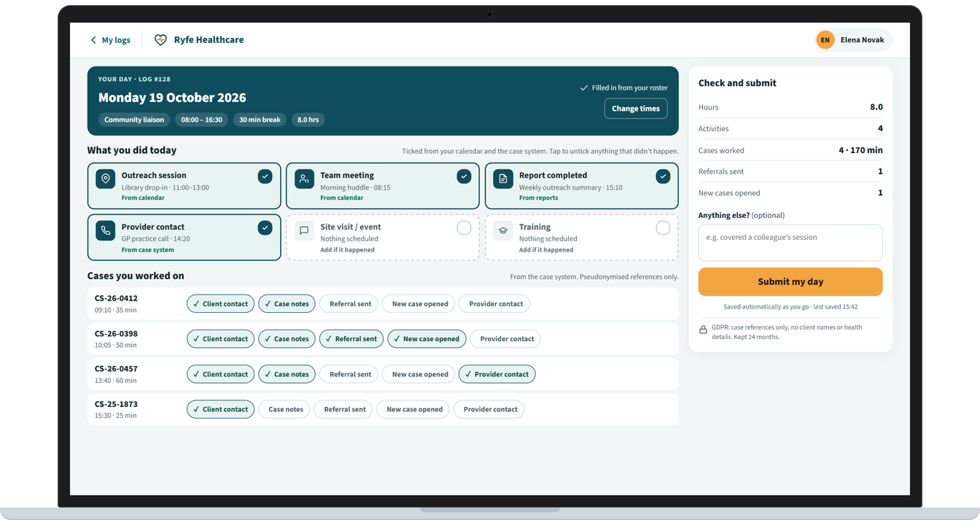Deselect Case notes on case CS-26-0398
Viewport: 980px width, 525px height.
[x=287, y=339]
